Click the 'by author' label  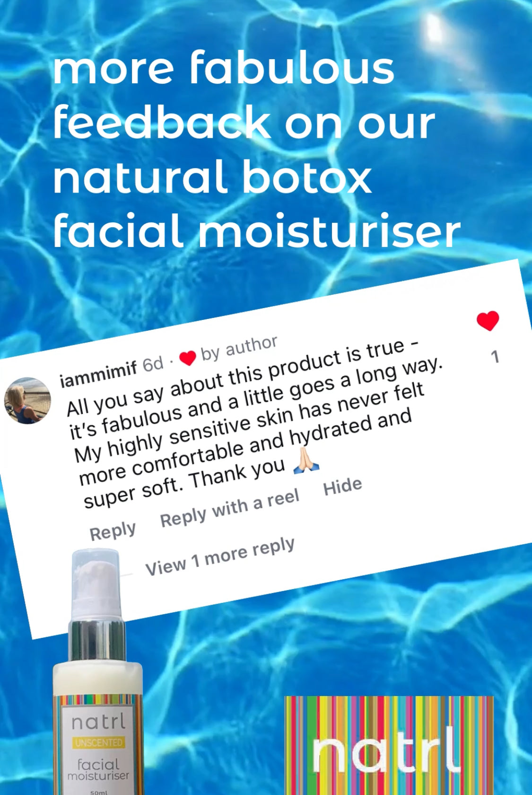pos(239,347)
